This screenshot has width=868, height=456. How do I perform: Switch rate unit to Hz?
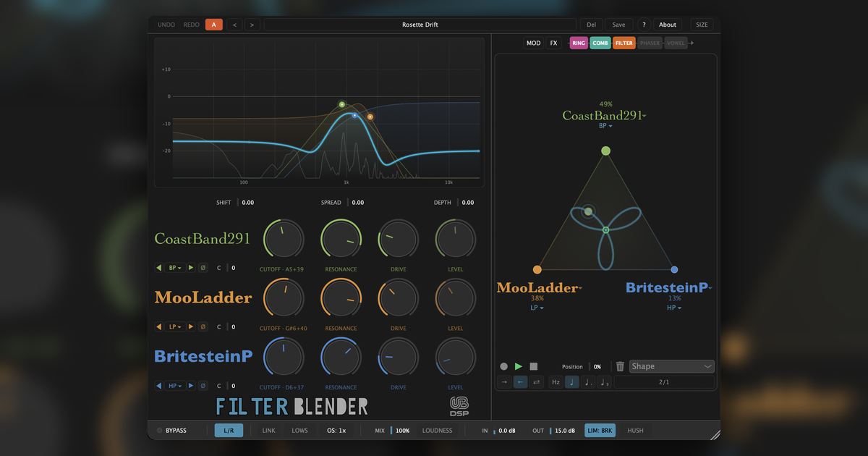[556, 382]
